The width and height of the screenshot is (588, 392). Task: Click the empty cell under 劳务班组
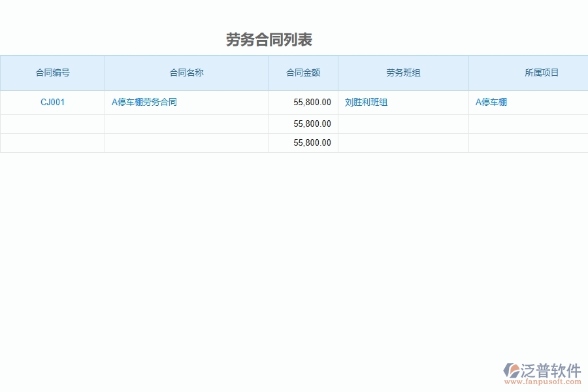pyautogui.click(x=403, y=123)
